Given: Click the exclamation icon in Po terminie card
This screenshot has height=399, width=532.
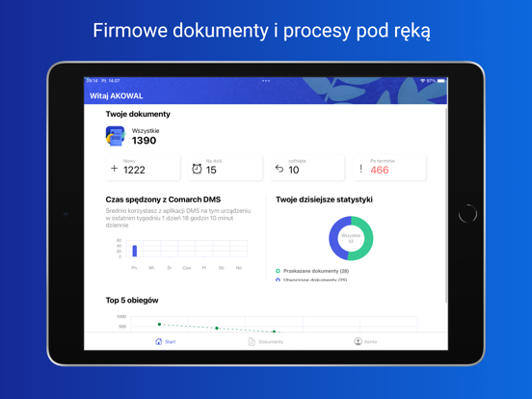Looking at the screenshot, I should click(x=361, y=169).
